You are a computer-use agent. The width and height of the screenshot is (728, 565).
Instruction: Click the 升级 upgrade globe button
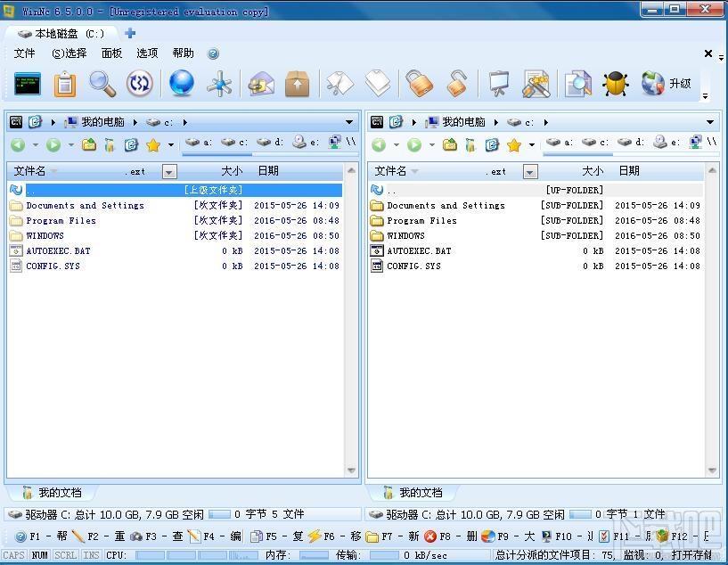[667, 84]
